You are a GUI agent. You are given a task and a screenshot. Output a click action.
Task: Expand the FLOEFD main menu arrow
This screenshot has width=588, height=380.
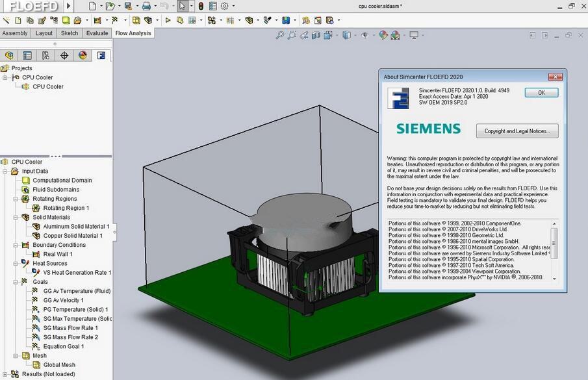(x=68, y=6)
